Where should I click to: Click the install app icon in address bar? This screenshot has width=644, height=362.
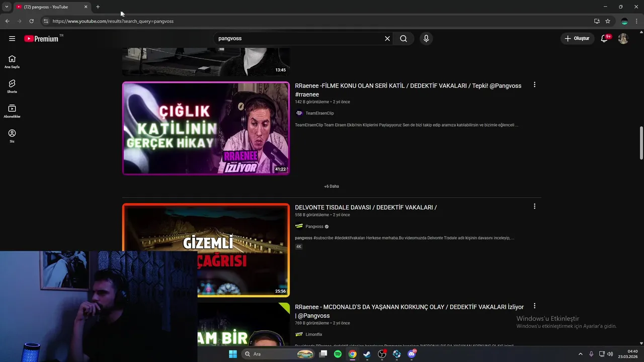click(597, 21)
